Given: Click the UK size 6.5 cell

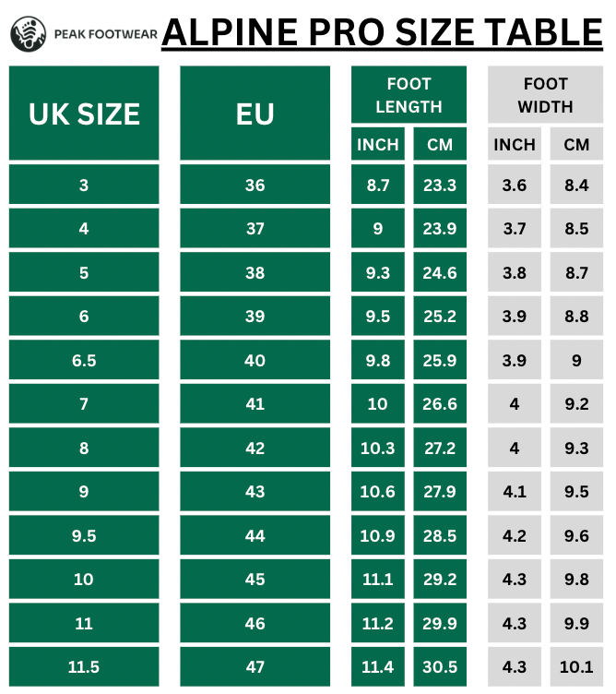Looking at the screenshot, I should click(x=84, y=361).
